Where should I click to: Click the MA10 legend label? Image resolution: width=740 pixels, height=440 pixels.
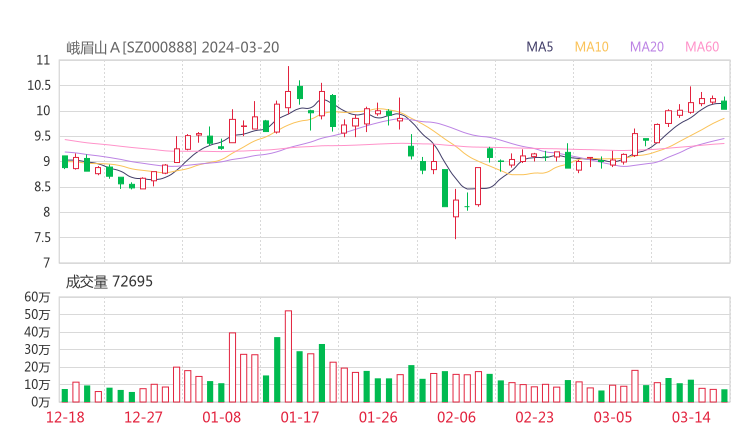591,47
